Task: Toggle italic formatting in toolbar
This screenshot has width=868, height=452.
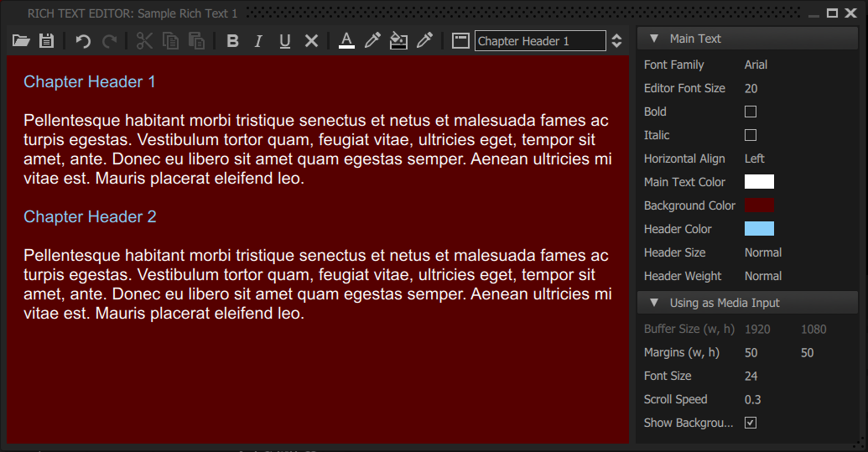Action: (258, 41)
